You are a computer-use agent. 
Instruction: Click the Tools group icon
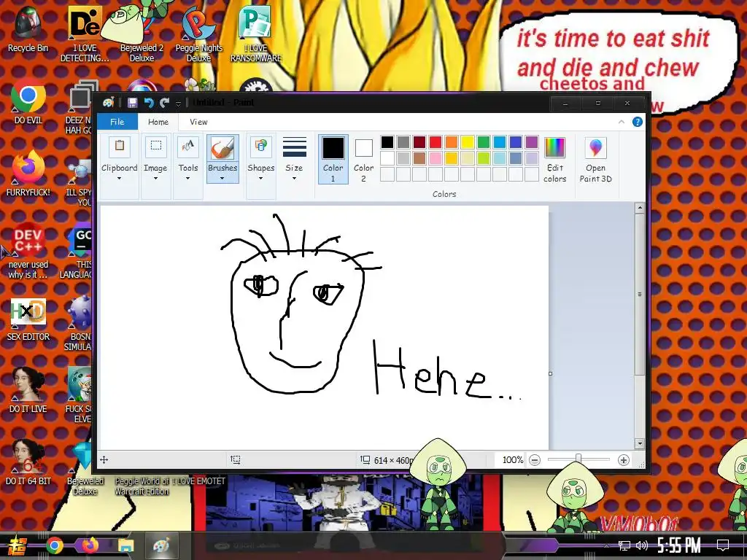pyautogui.click(x=188, y=146)
